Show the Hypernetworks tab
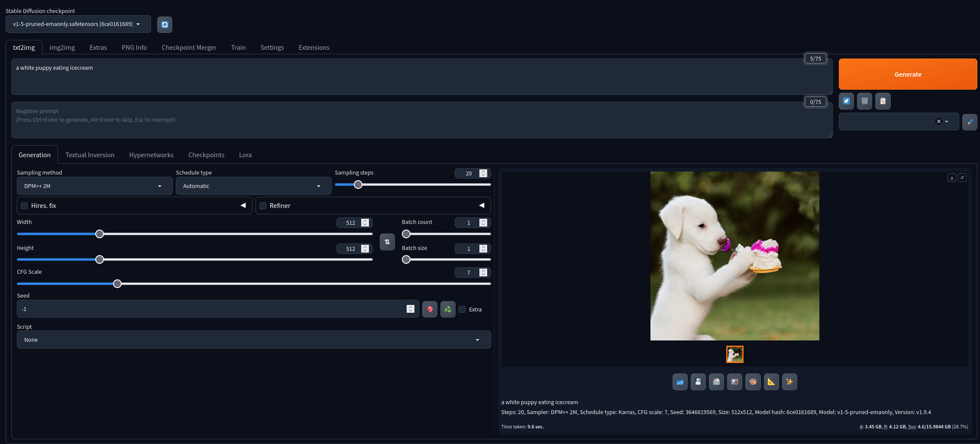Screen dimensions: 980x444 (x=152, y=155)
